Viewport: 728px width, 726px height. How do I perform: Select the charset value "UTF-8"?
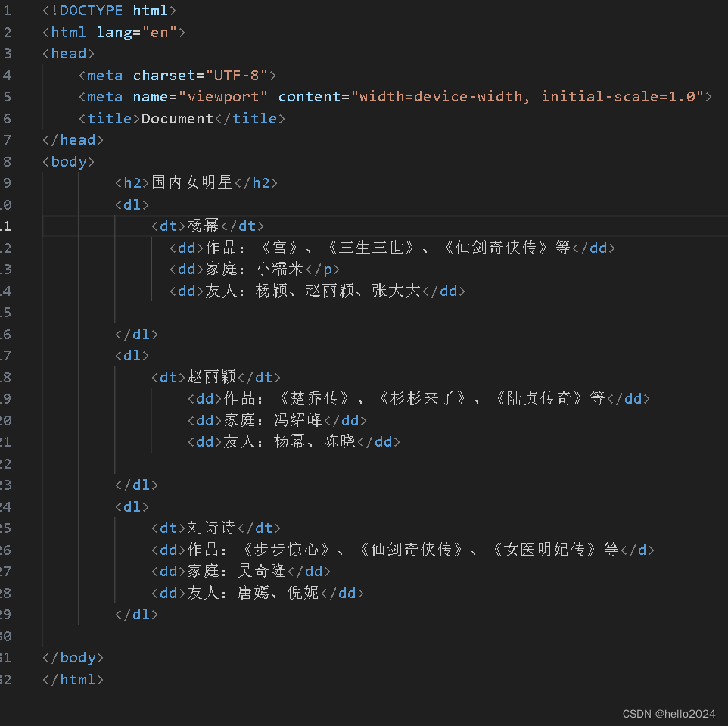[237, 75]
